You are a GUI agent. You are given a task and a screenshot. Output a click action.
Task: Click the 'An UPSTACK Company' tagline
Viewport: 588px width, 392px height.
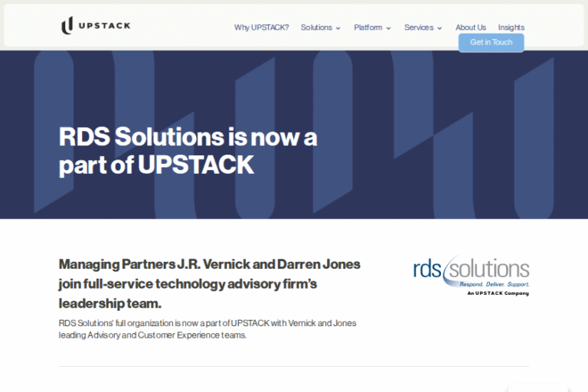coord(498,293)
